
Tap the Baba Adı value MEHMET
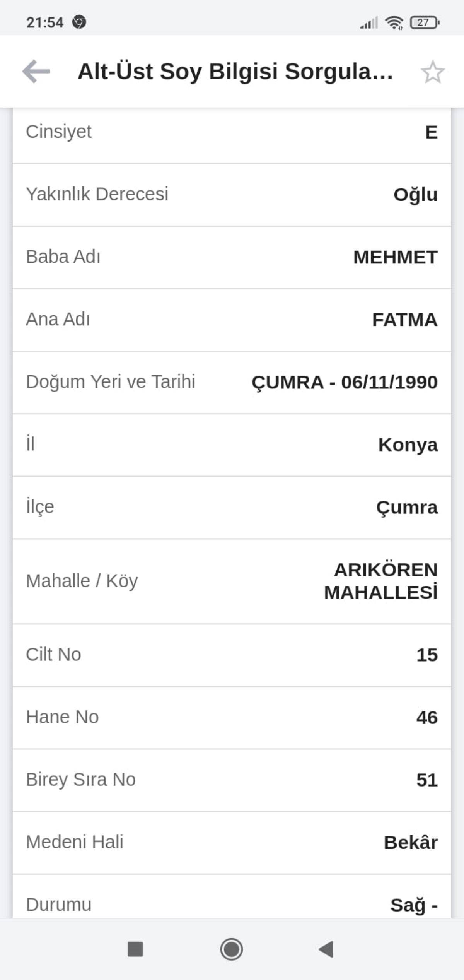point(395,257)
